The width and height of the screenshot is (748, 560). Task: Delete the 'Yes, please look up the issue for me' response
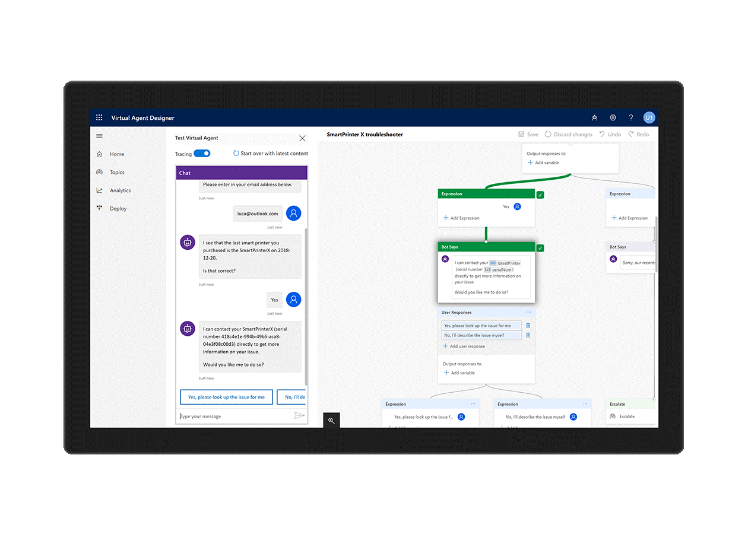pos(528,326)
